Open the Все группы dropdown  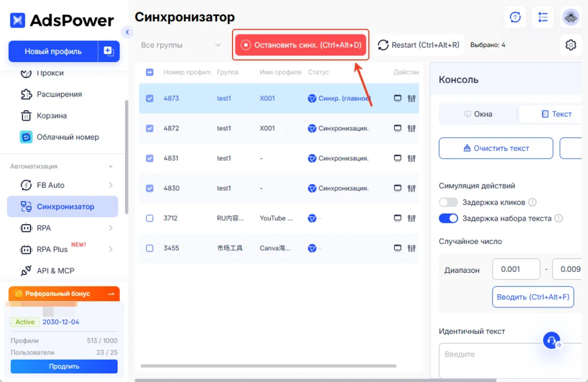point(181,45)
